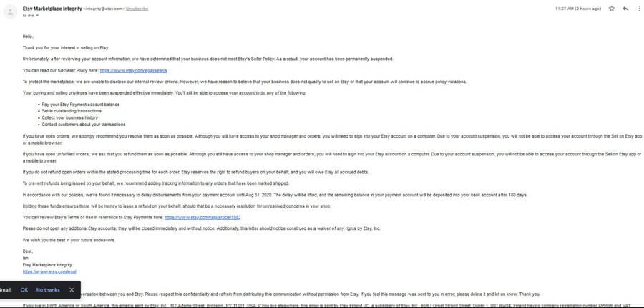Open the more options three-dot menu

(x=640, y=9)
